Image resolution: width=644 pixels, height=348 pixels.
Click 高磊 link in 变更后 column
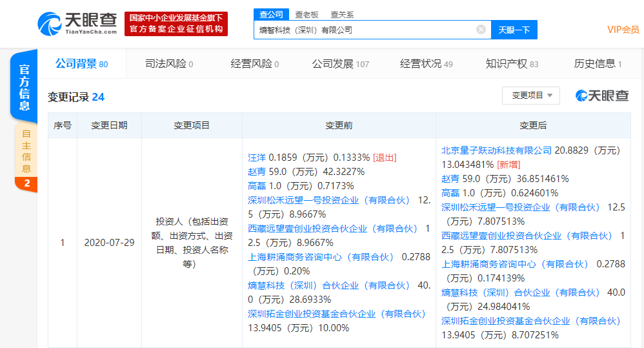[450, 192]
